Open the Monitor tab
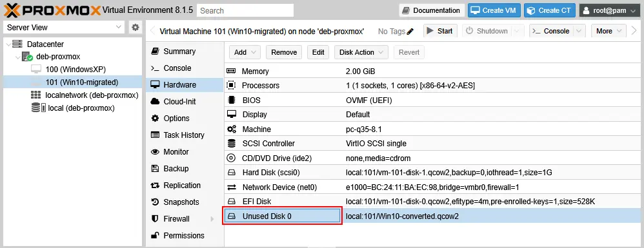This screenshot has height=248, width=644. [185, 151]
